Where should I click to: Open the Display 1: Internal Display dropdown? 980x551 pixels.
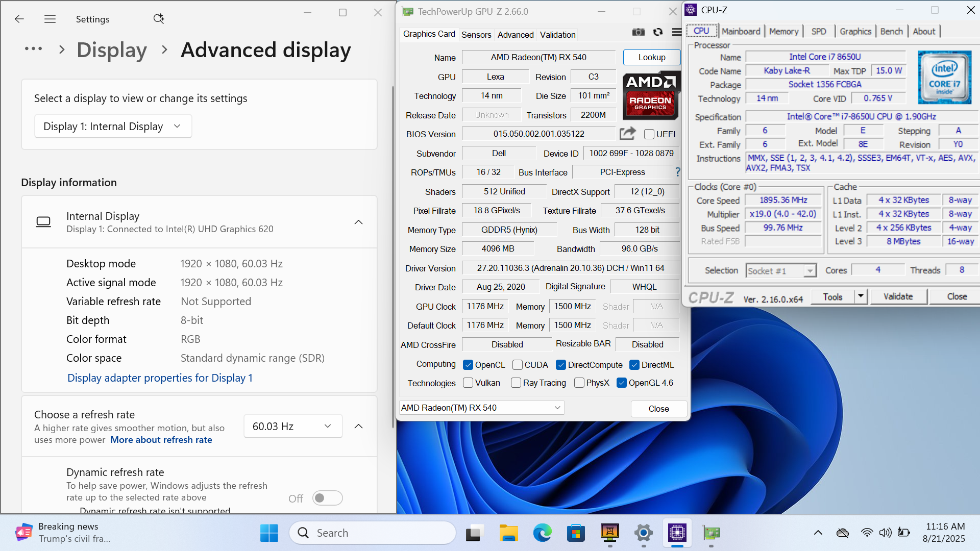113,126
